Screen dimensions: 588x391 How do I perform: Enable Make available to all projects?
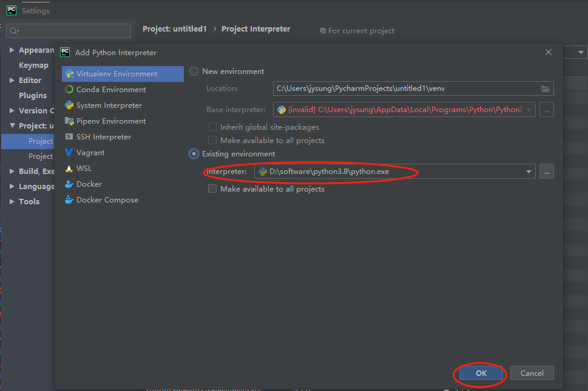tap(212, 189)
